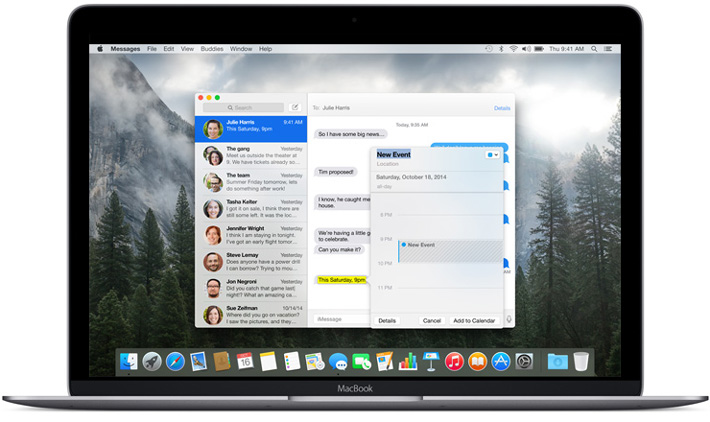Open Time Machine menu bar icon
The width and height of the screenshot is (710, 422).
[x=489, y=48]
